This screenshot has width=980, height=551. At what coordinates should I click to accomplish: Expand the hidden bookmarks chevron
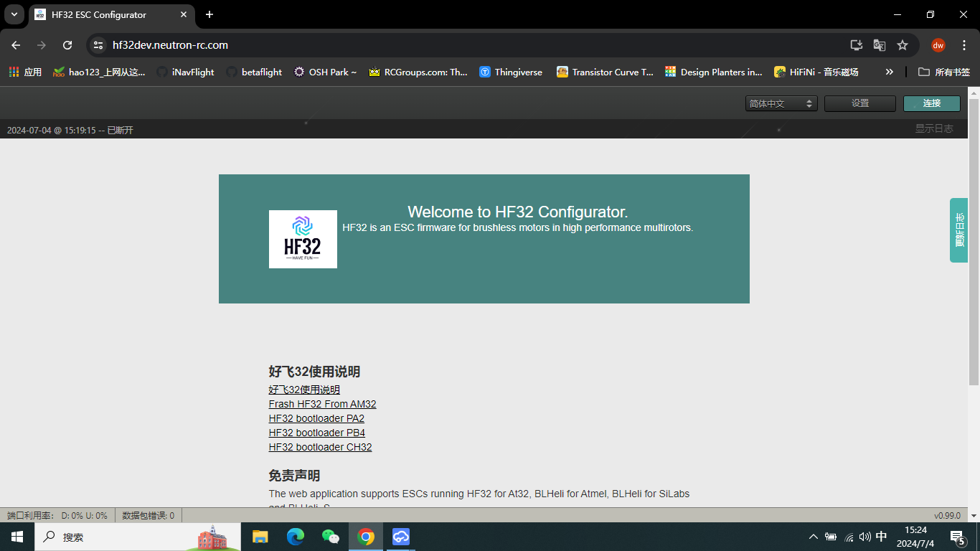(x=890, y=72)
